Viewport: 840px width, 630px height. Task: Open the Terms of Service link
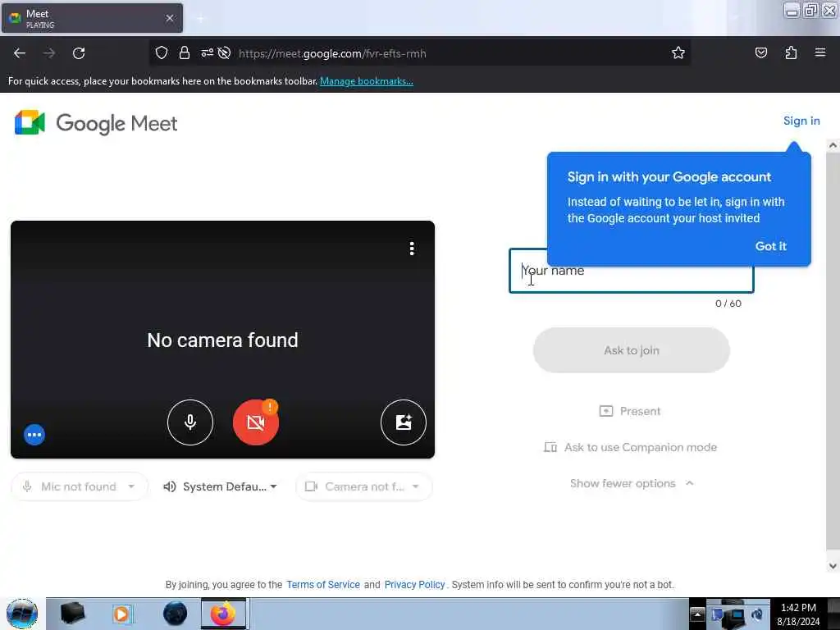(x=323, y=584)
